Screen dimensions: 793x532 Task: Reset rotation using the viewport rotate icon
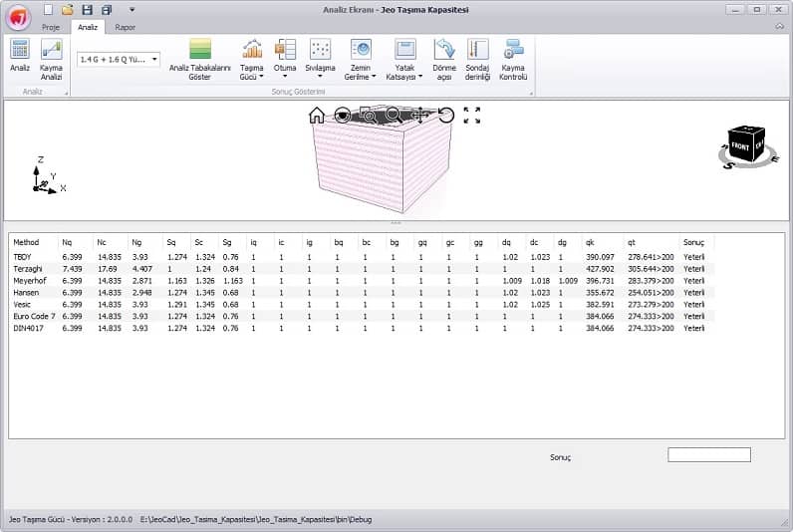[x=445, y=116]
